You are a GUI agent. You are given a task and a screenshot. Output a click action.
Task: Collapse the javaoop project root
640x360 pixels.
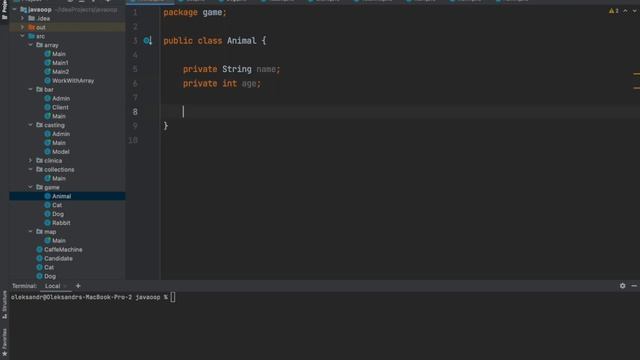click(15, 9)
